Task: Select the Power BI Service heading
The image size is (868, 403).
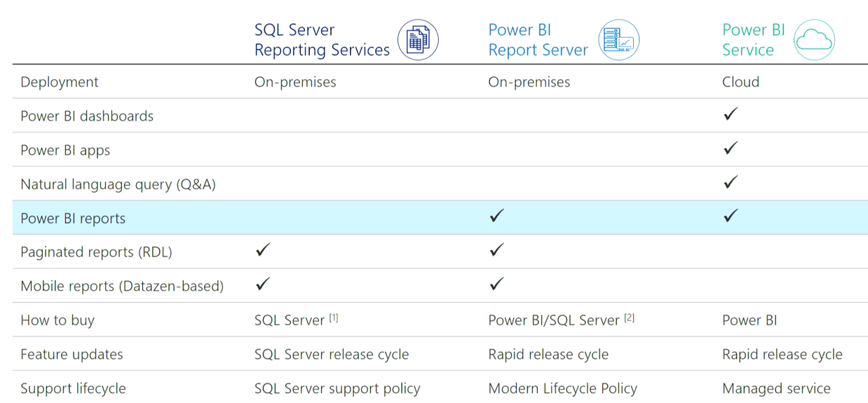Action: pyautogui.click(x=754, y=40)
